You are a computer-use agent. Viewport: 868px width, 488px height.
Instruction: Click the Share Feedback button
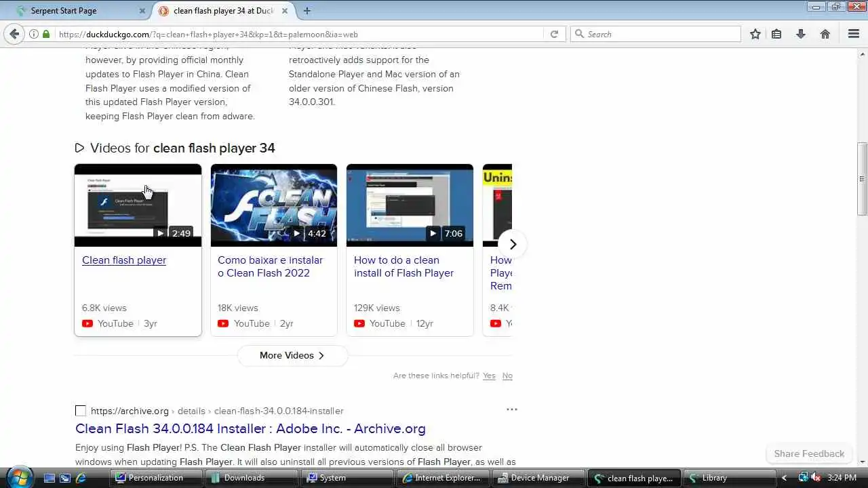(x=809, y=453)
